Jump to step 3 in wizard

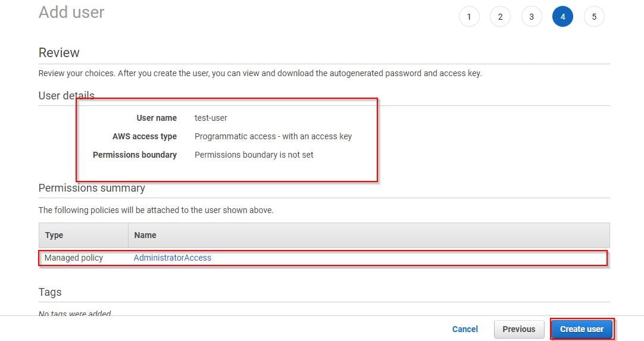coord(532,17)
